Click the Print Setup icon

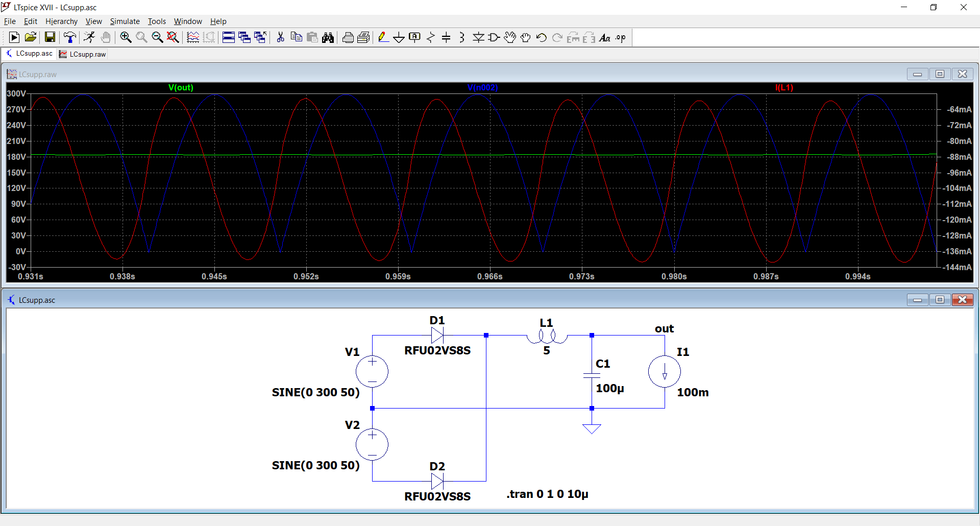click(x=348, y=37)
